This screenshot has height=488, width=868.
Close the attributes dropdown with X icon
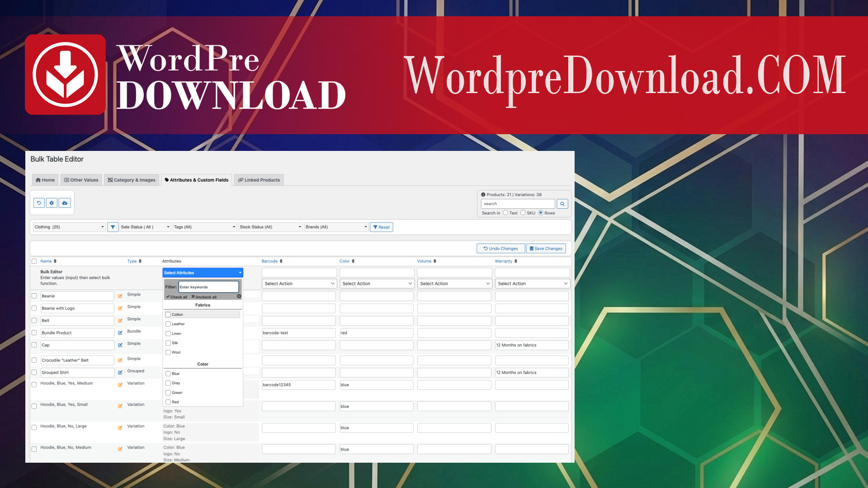239,296
